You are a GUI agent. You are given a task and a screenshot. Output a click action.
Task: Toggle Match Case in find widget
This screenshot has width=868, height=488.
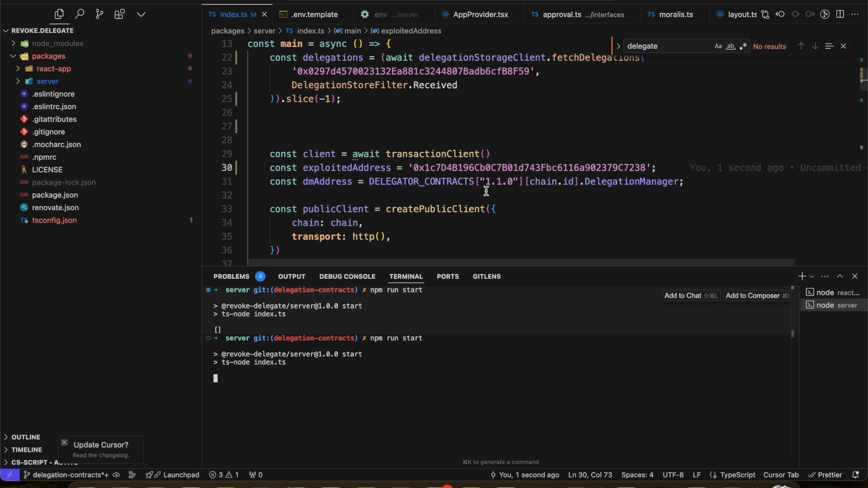point(718,46)
